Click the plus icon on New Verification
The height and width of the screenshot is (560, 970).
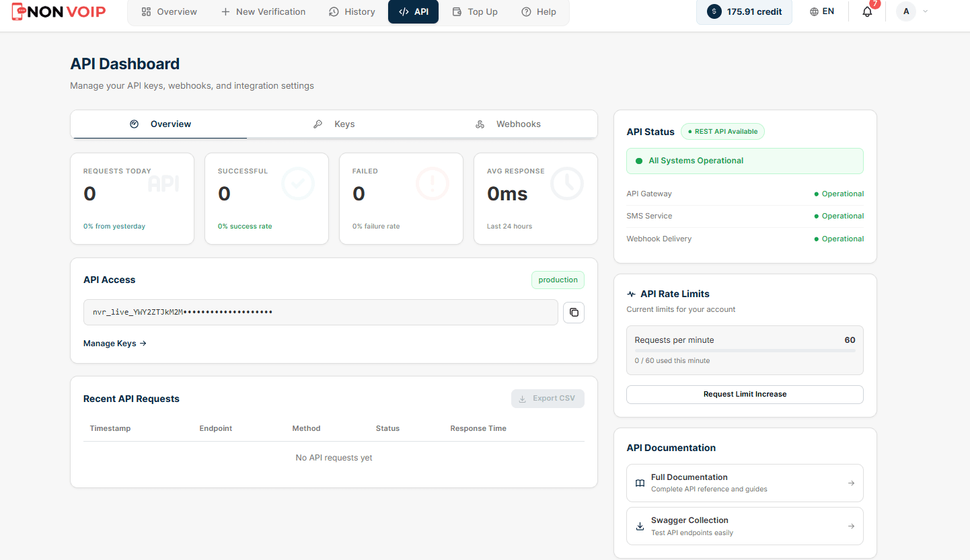coord(225,11)
